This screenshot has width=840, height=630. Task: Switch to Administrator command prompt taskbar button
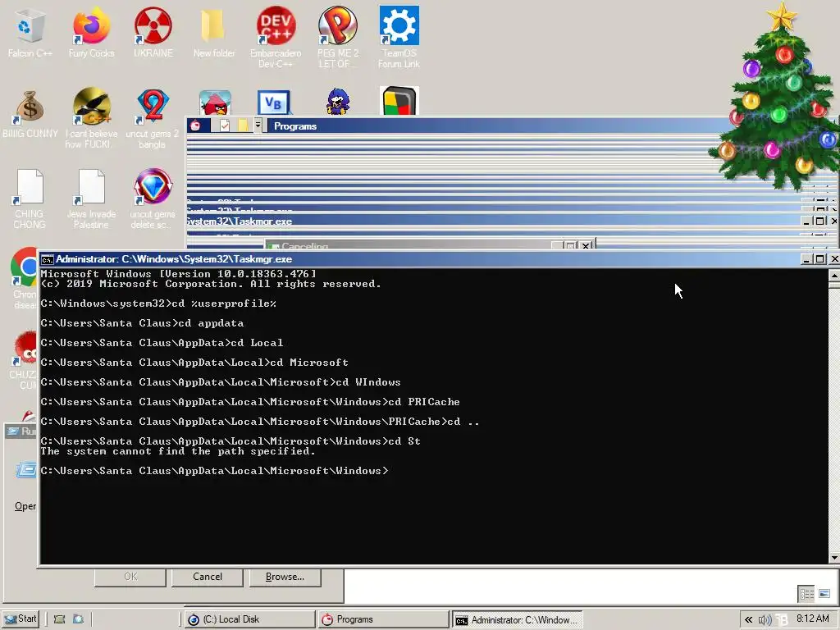tap(517, 620)
